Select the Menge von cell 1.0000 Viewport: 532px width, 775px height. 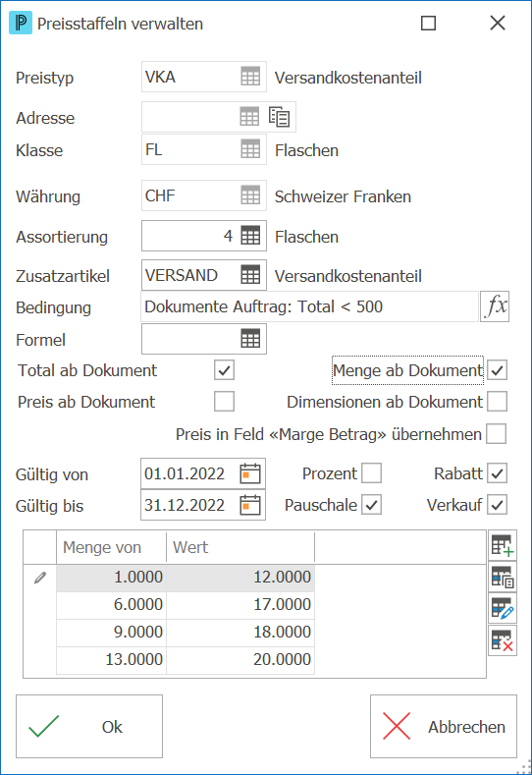coord(112,578)
